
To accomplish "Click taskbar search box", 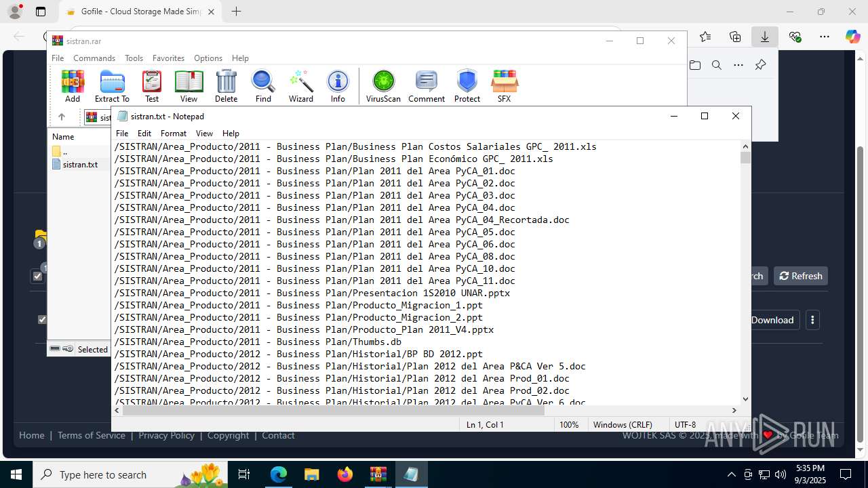I will pyautogui.click(x=130, y=474).
